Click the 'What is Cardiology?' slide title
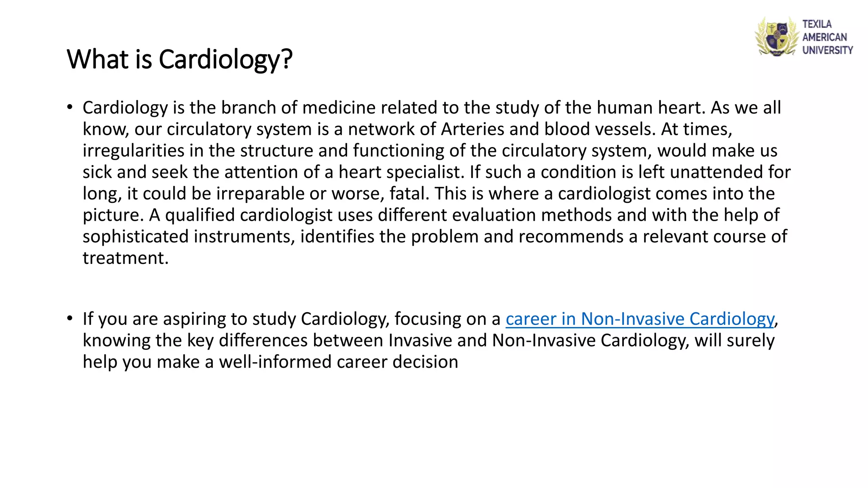 180,59
